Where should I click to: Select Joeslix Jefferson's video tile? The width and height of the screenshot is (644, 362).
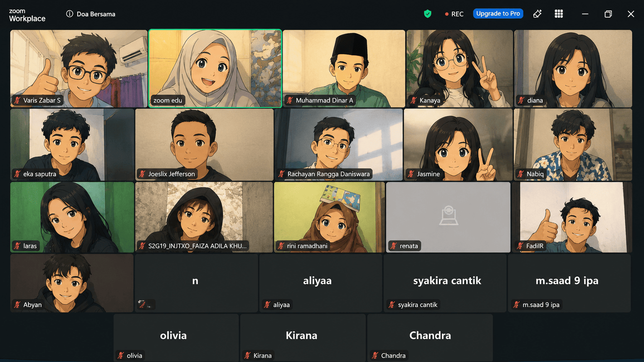pyautogui.click(x=204, y=145)
